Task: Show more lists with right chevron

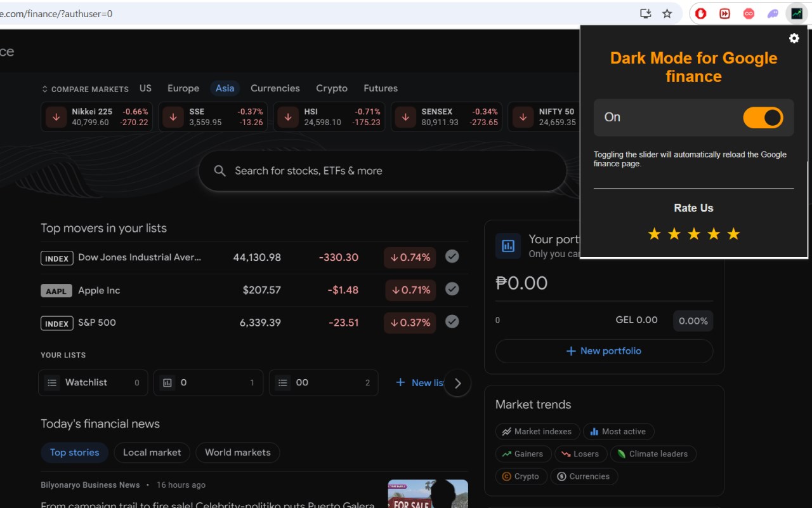Action: [457, 383]
